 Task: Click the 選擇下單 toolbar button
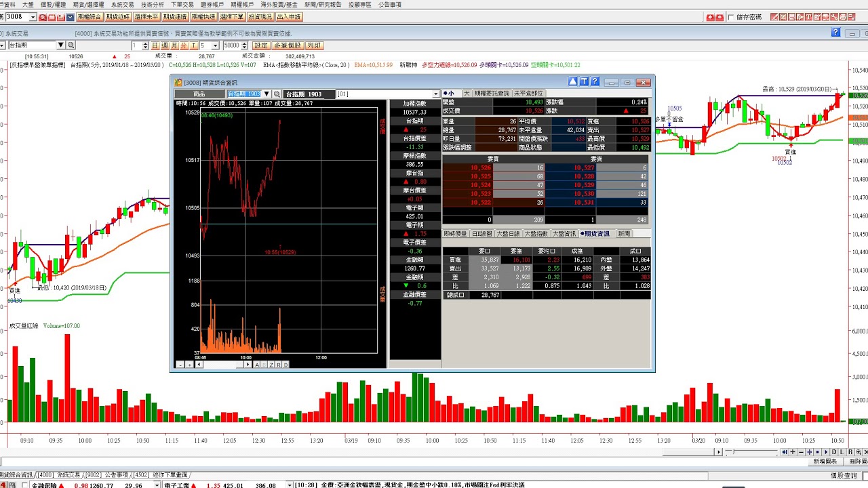pyautogui.click(x=231, y=16)
